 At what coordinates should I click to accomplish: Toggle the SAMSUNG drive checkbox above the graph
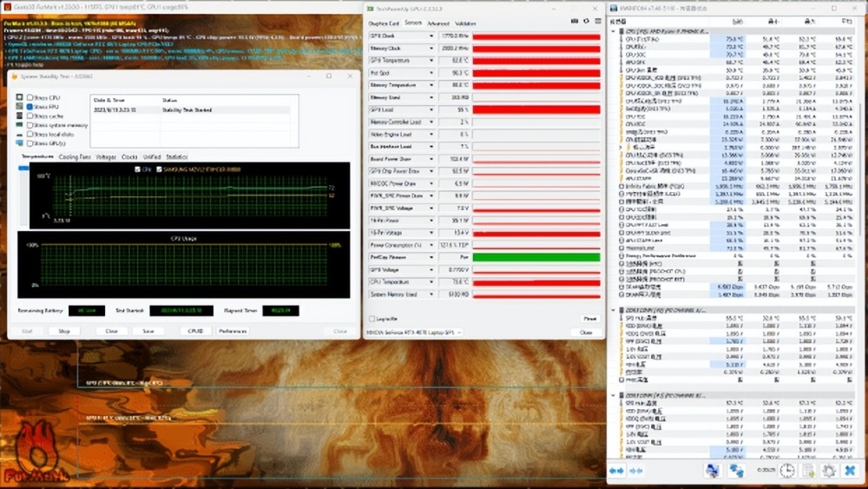159,169
